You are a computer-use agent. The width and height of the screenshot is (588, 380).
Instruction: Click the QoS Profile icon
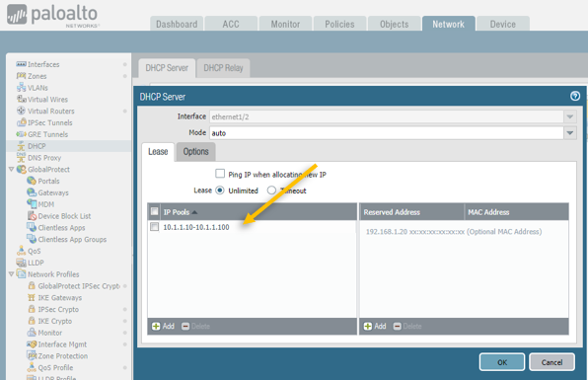(32, 367)
